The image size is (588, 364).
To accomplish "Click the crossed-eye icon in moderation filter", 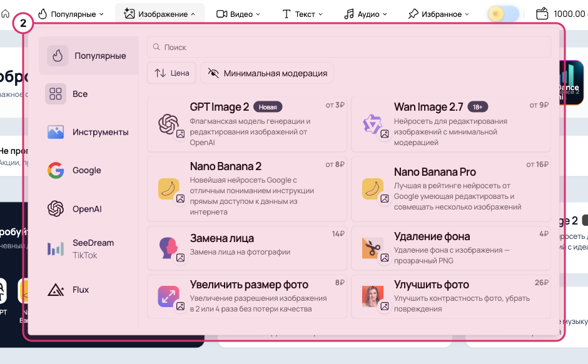I will 213,73.
